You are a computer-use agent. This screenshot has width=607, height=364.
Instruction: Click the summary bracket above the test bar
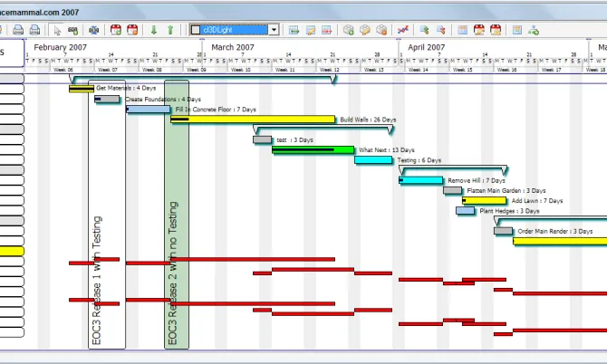(x=323, y=129)
